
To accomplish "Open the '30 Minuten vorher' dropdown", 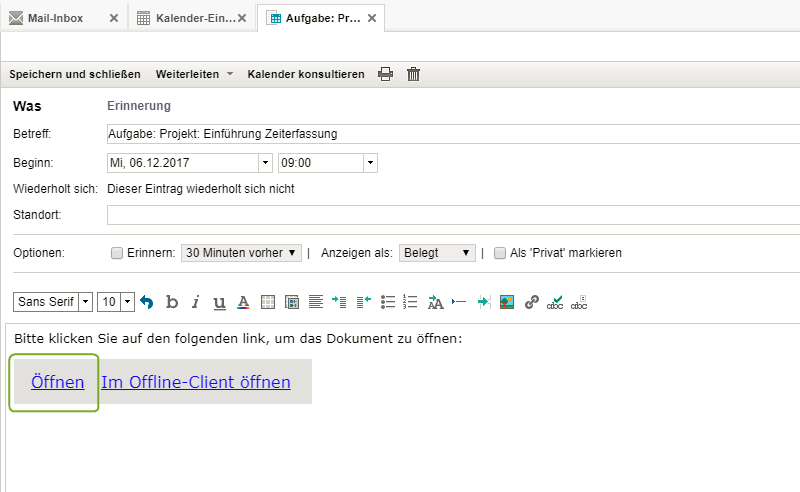I will point(241,253).
